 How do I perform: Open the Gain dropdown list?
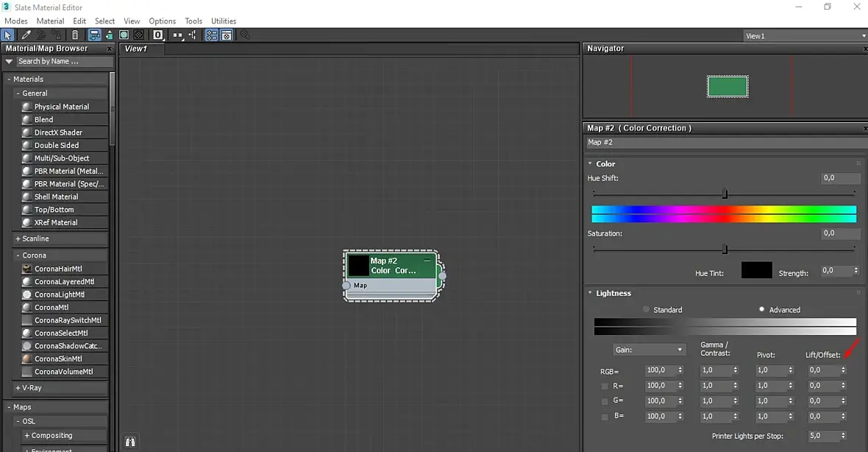coord(650,350)
